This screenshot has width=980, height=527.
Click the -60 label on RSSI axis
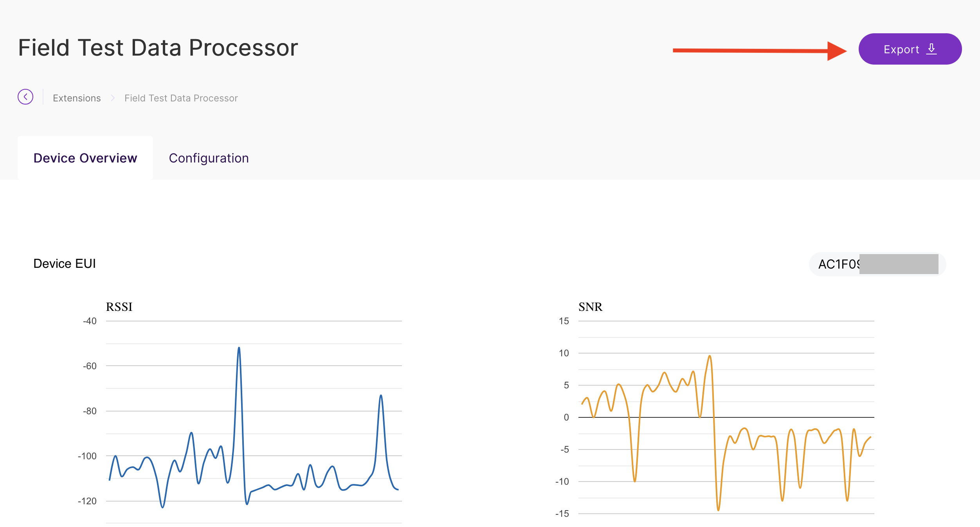90,366
